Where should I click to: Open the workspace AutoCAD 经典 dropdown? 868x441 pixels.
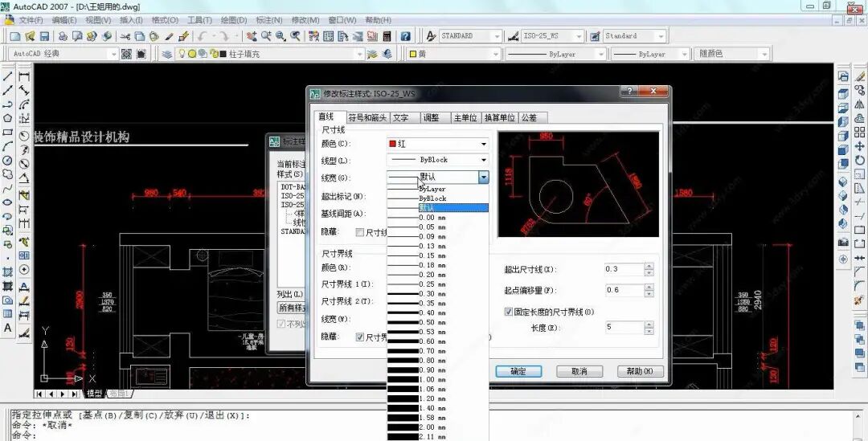pos(63,54)
